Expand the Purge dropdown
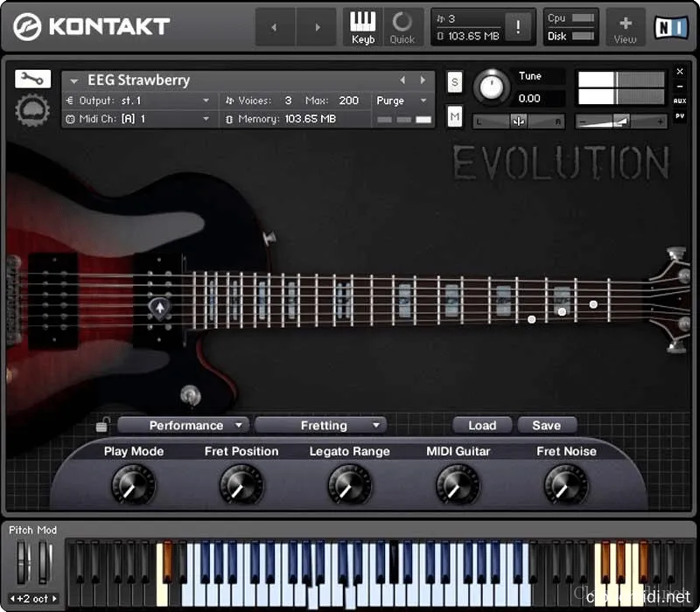 click(x=402, y=101)
